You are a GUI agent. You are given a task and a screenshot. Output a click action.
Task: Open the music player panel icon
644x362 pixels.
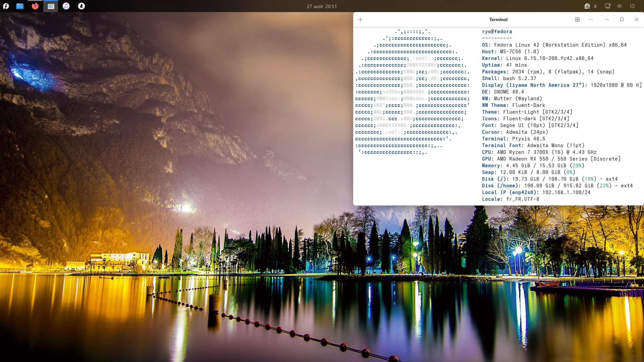coord(66,6)
